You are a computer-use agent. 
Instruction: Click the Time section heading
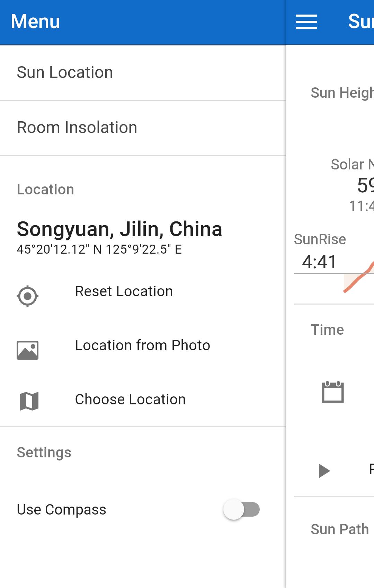click(x=327, y=330)
